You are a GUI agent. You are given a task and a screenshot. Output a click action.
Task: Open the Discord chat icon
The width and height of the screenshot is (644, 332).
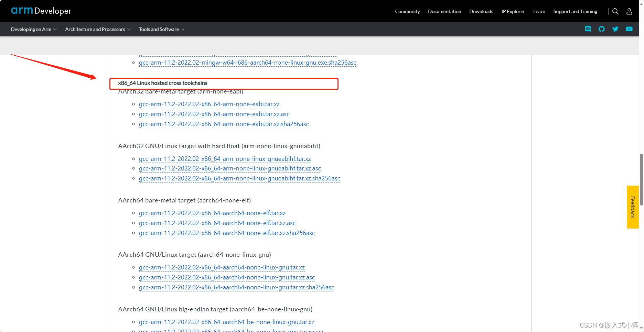point(588,29)
